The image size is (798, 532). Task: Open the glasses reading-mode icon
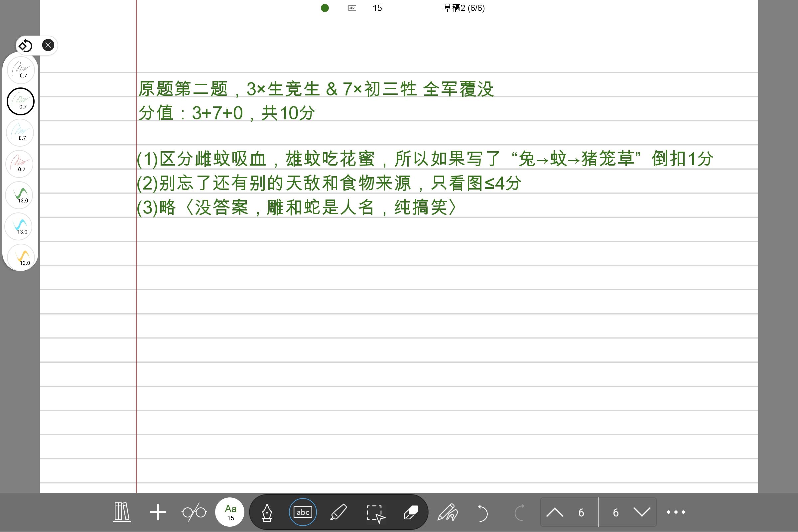pos(194,512)
